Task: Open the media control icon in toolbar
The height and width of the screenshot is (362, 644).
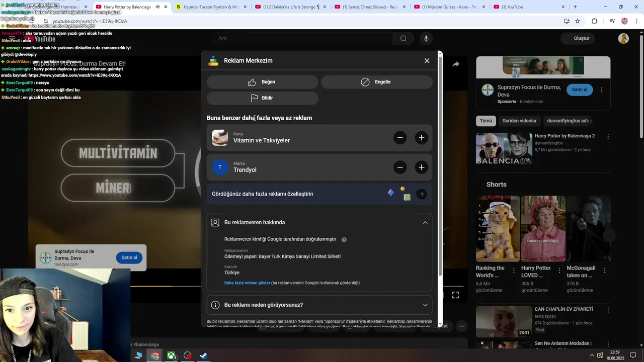Action: click(612, 21)
